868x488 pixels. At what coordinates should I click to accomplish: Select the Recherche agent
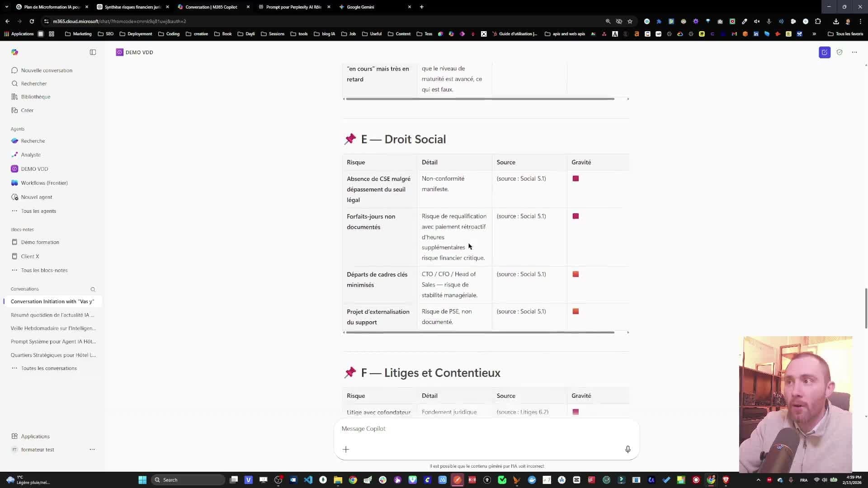[33, 141]
